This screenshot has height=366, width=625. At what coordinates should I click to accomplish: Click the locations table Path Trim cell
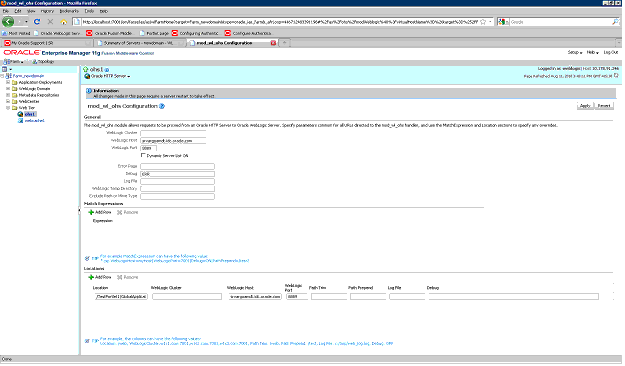click(x=329, y=297)
